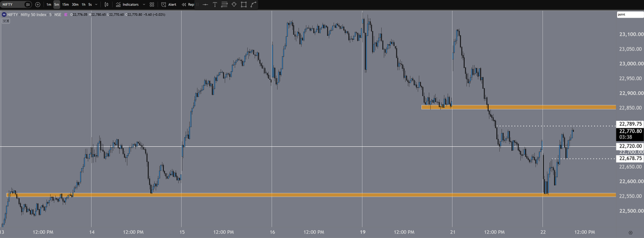Select the 1m timeframe
The height and width of the screenshot is (238, 644).
(49, 4)
